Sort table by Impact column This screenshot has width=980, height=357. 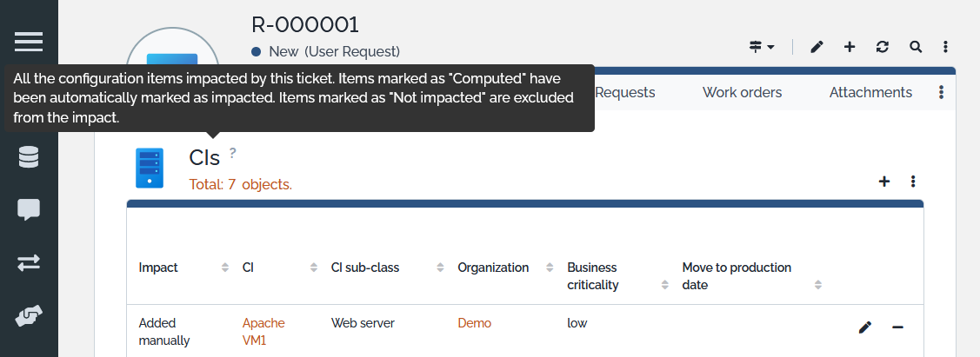coord(225,268)
